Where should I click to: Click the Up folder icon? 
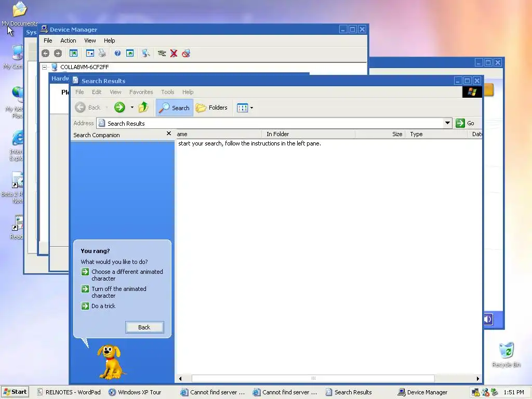point(143,108)
